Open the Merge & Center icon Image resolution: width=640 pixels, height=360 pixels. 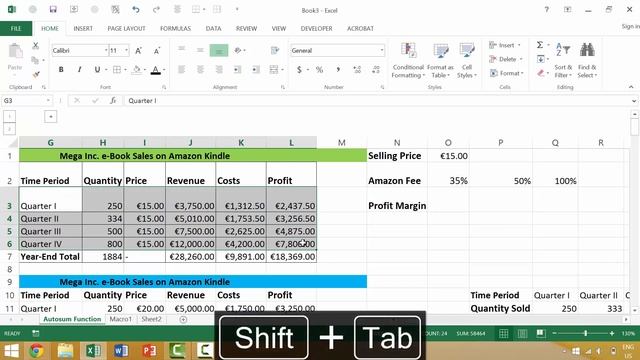[x=274, y=70]
